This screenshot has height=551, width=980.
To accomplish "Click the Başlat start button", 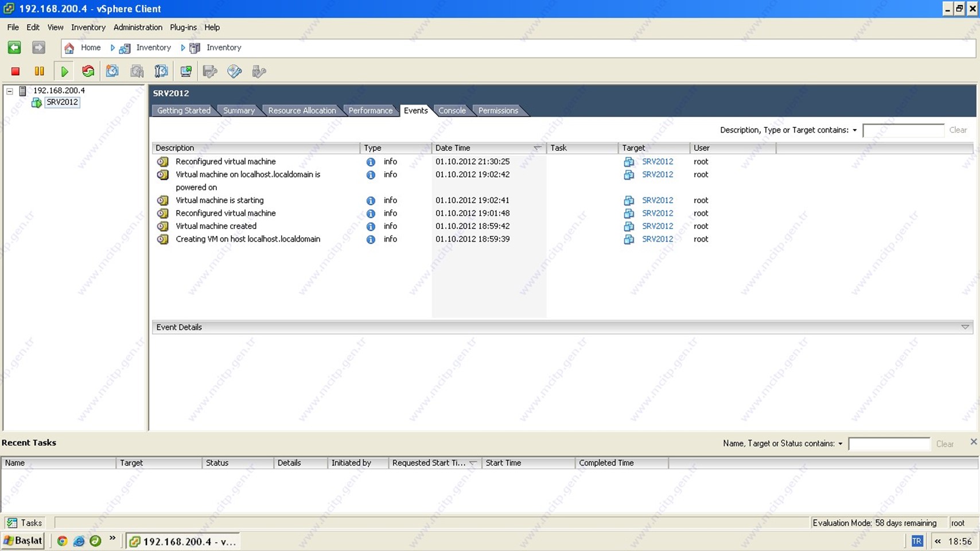I will (23, 541).
